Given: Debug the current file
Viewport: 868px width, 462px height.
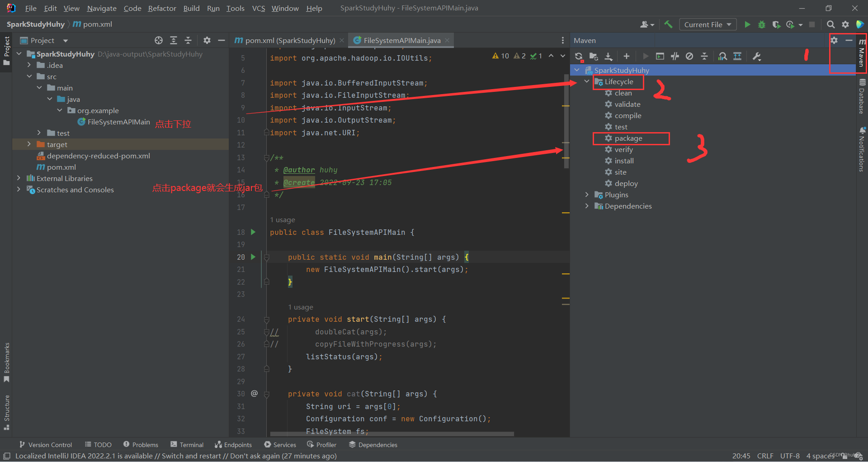Looking at the screenshot, I should pos(762,24).
